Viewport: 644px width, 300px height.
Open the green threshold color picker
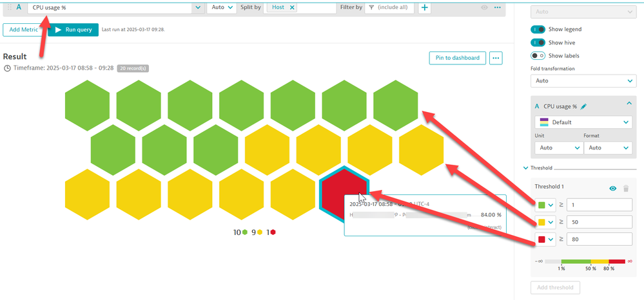(545, 205)
